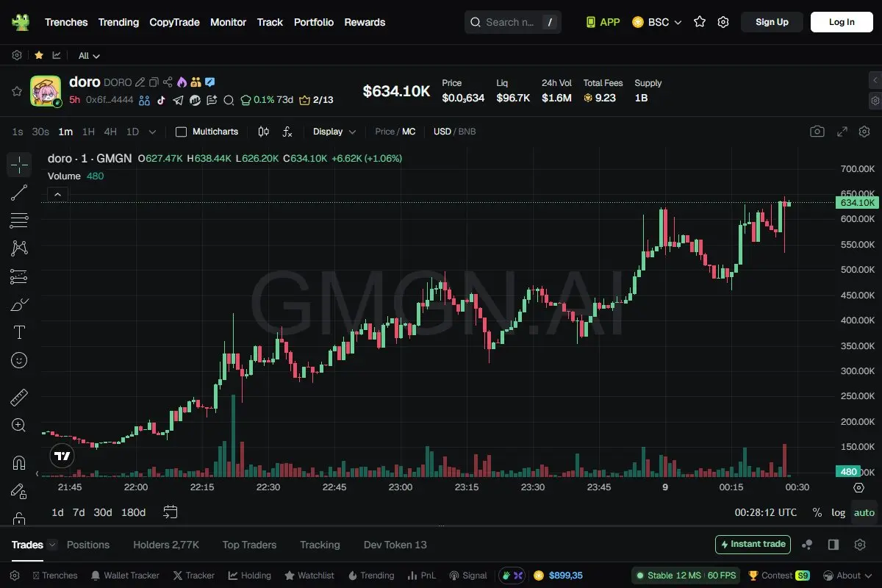This screenshot has height=588, width=882.
Task: Open the Portfolio page
Action: coord(314,22)
